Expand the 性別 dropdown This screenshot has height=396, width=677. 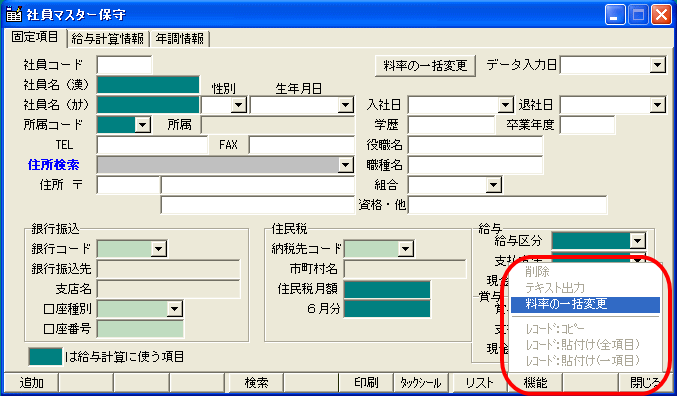(x=238, y=105)
